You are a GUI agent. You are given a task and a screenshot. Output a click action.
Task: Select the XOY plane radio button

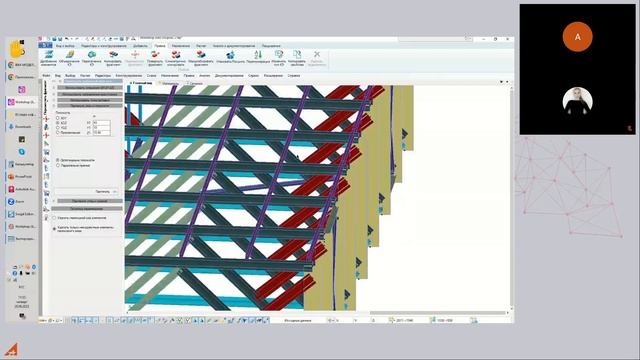coord(58,118)
